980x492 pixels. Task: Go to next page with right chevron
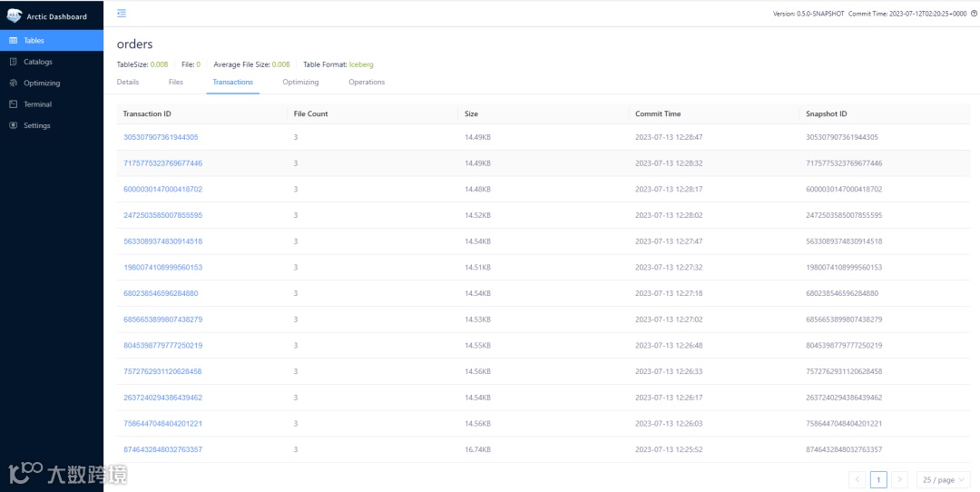(x=899, y=479)
